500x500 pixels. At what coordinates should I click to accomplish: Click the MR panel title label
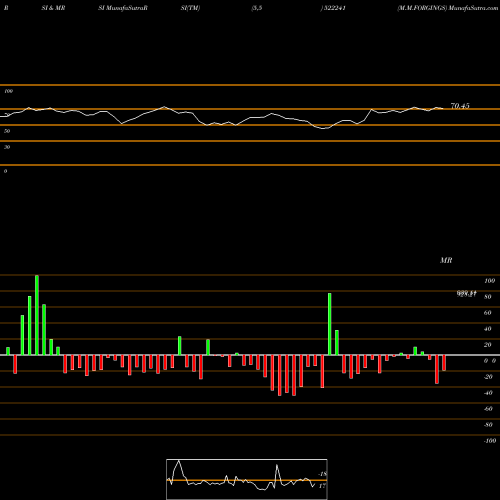click(x=446, y=260)
